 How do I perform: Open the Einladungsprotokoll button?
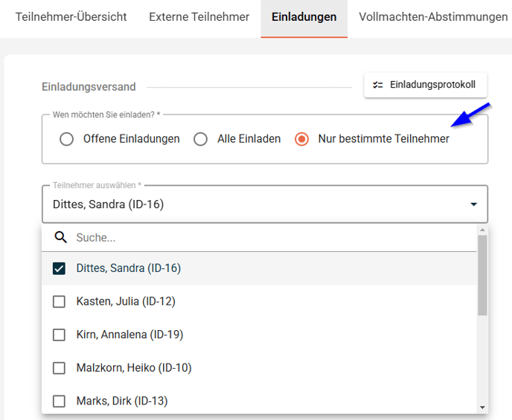click(426, 85)
